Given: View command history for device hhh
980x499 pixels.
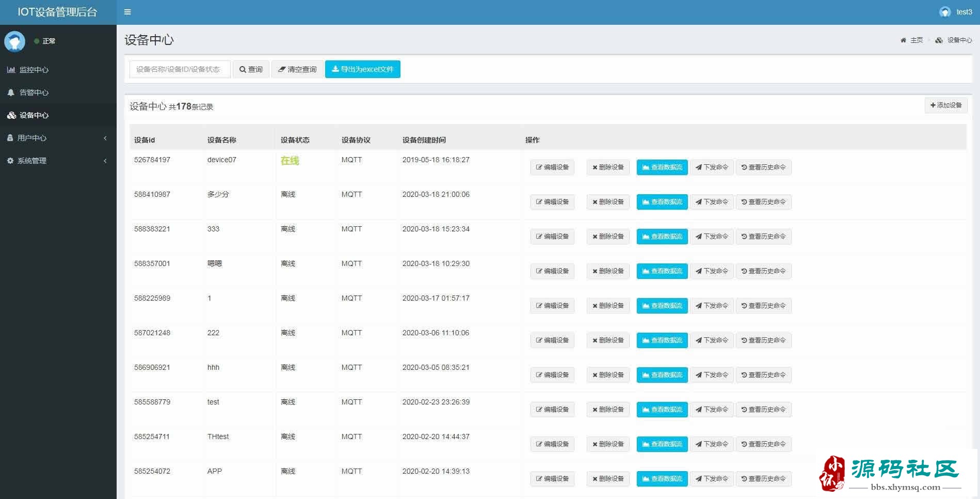Looking at the screenshot, I should coord(763,375).
